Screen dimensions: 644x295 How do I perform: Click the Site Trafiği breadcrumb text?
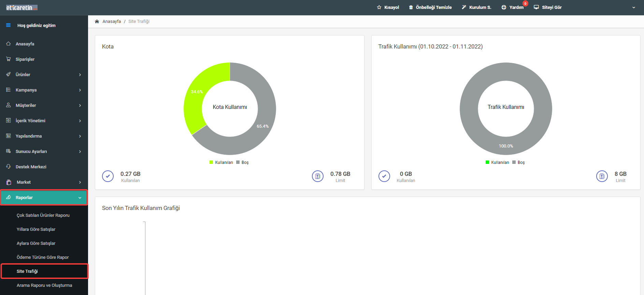[139, 21]
